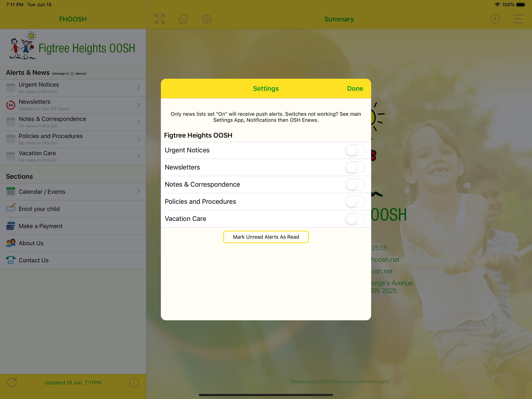Go to the Home icon

(x=183, y=19)
